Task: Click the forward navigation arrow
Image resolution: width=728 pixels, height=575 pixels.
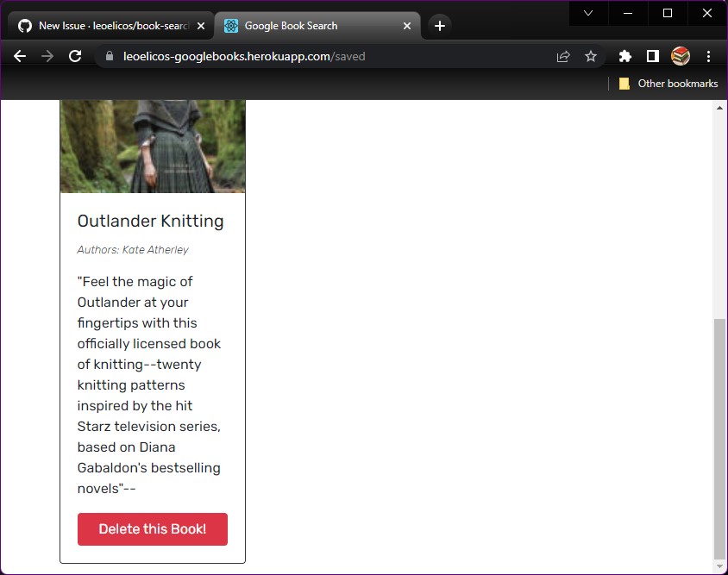Action: pyautogui.click(x=47, y=56)
